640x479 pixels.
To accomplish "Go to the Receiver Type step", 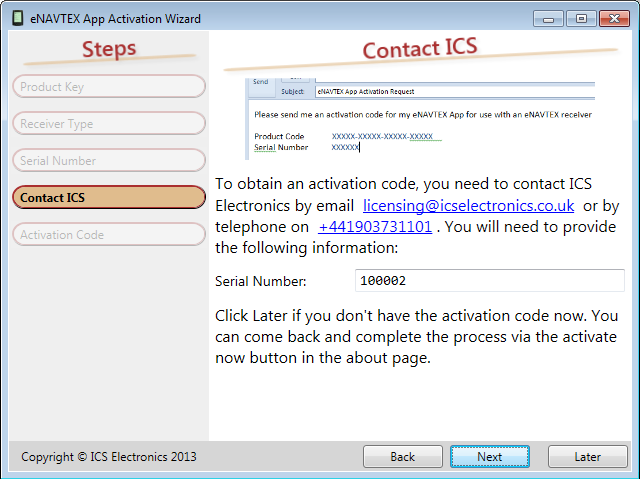I will click(109, 123).
